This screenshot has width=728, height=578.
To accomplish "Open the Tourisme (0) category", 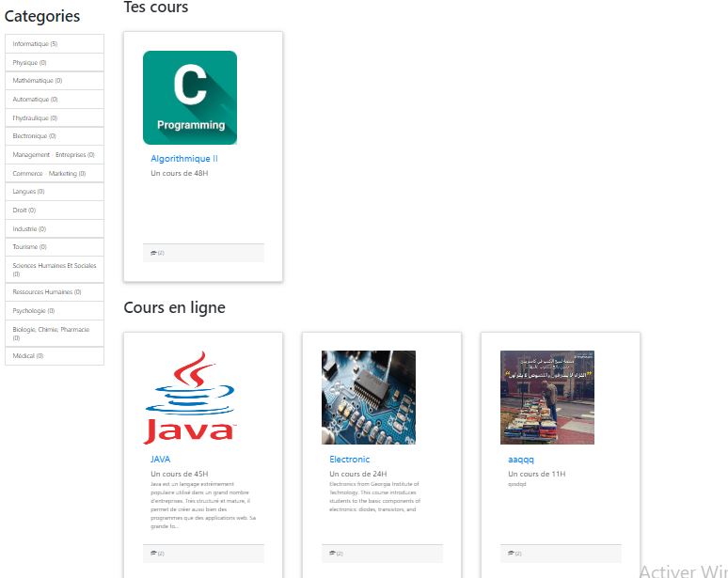I will pos(55,247).
